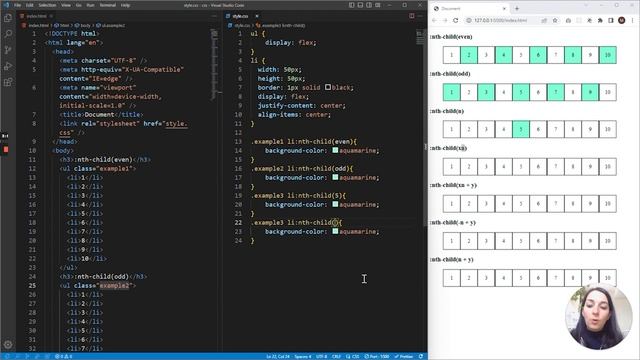
Task: Click the aquamarine swatch on line 23
Action: pyautogui.click(x=335, y=231)
